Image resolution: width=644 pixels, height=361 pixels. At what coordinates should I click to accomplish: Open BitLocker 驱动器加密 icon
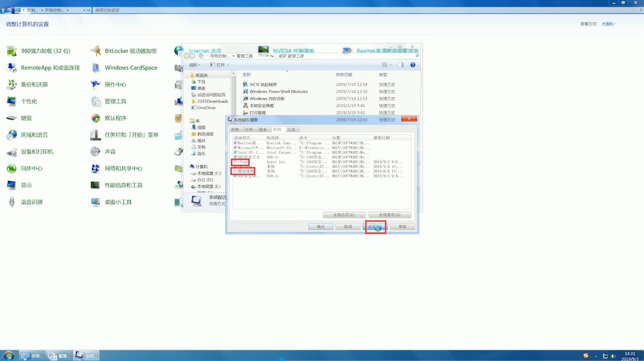click(x=96, y=51)
